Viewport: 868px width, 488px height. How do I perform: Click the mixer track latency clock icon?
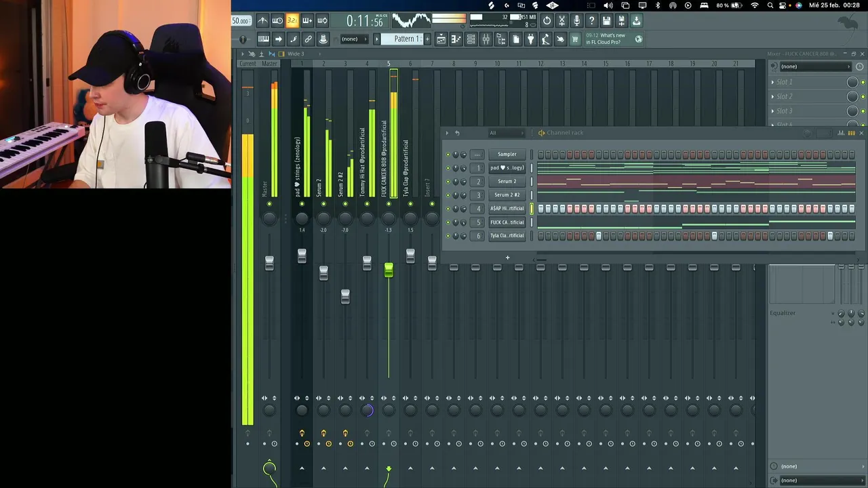pyautogui.click(x=860, y=66)
